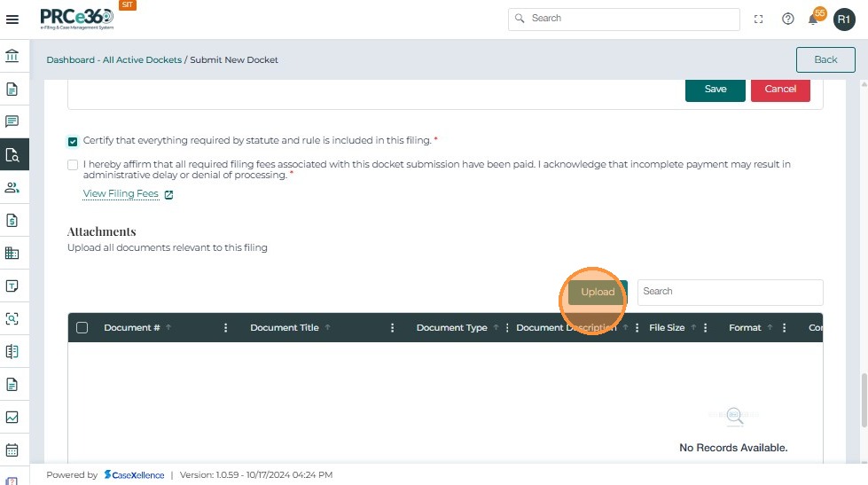Click the courthouse icon in the sidebar
Viewport: 868px width, 485px height.
pyautogui.click(x=12, y=57)
